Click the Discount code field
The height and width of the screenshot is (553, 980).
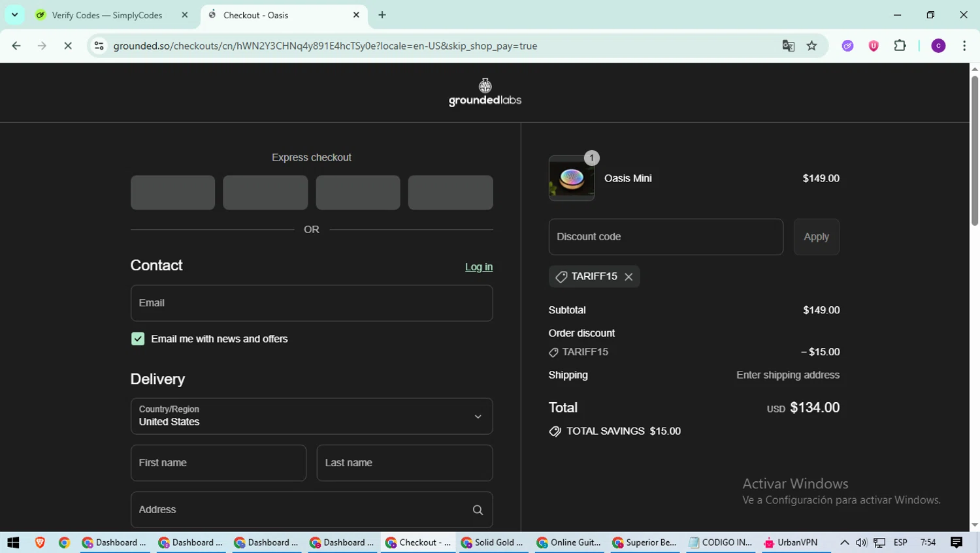point(666,237)
